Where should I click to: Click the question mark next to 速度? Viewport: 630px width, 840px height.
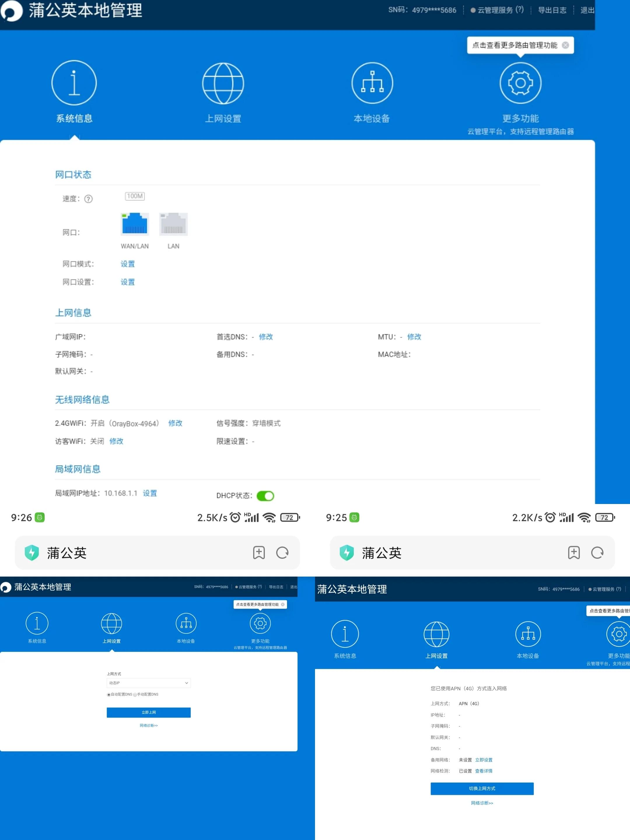[x=88, y=199]
